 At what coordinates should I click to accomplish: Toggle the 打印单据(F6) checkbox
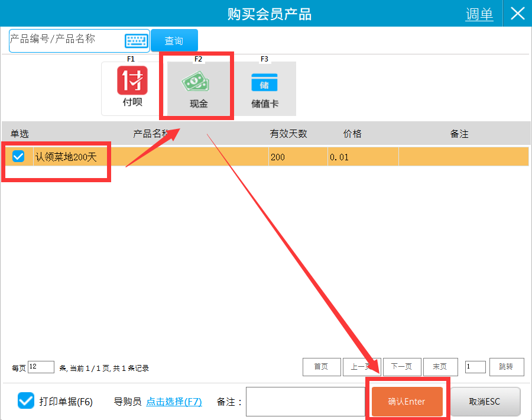(26, 401)
